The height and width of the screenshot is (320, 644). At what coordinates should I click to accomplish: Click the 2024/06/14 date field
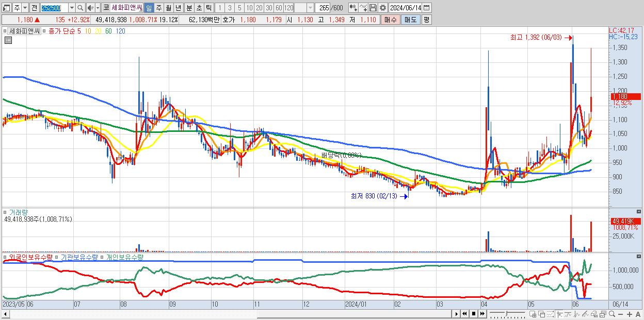[x=405, y=8]
